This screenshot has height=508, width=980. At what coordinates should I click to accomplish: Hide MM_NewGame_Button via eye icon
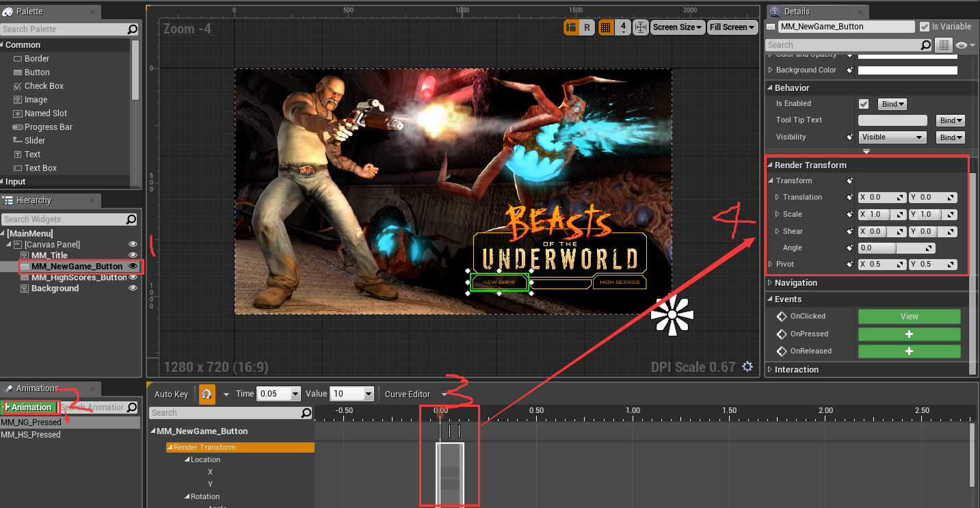tap(133, 267)
